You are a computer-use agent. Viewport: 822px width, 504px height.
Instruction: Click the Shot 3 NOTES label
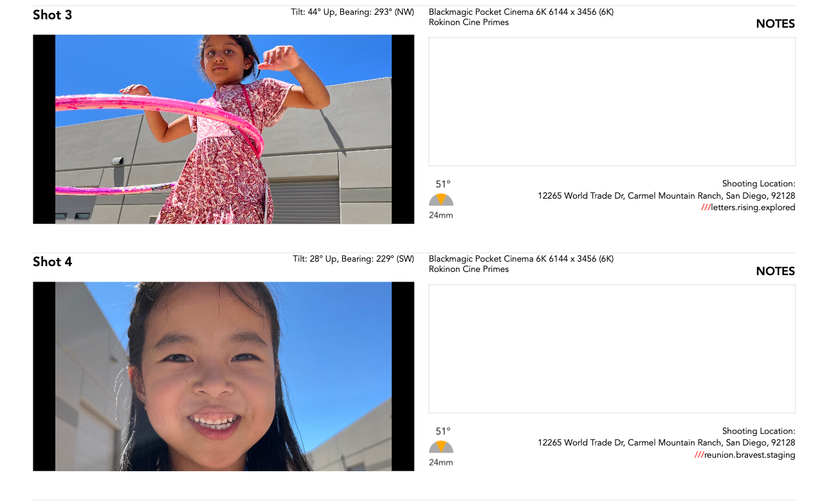click(x=776, y=24)
